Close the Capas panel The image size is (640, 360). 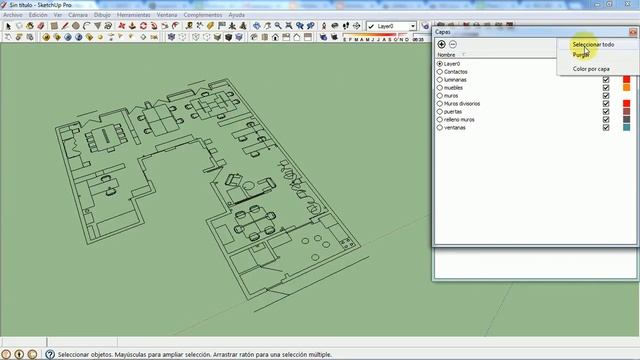point(633,32)
